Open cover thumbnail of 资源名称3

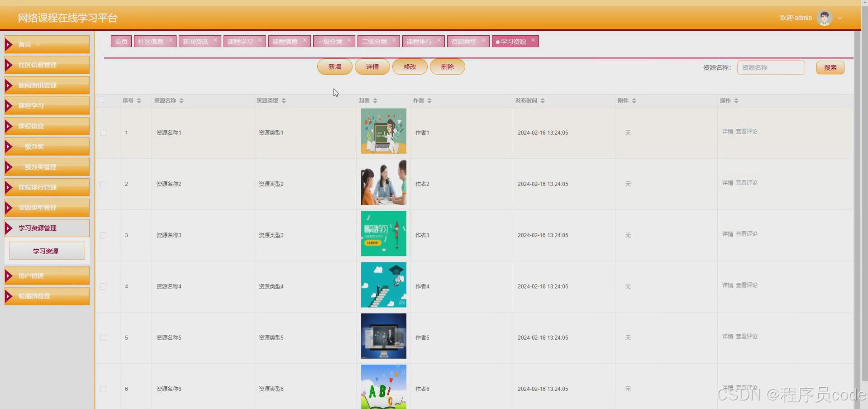384,233
